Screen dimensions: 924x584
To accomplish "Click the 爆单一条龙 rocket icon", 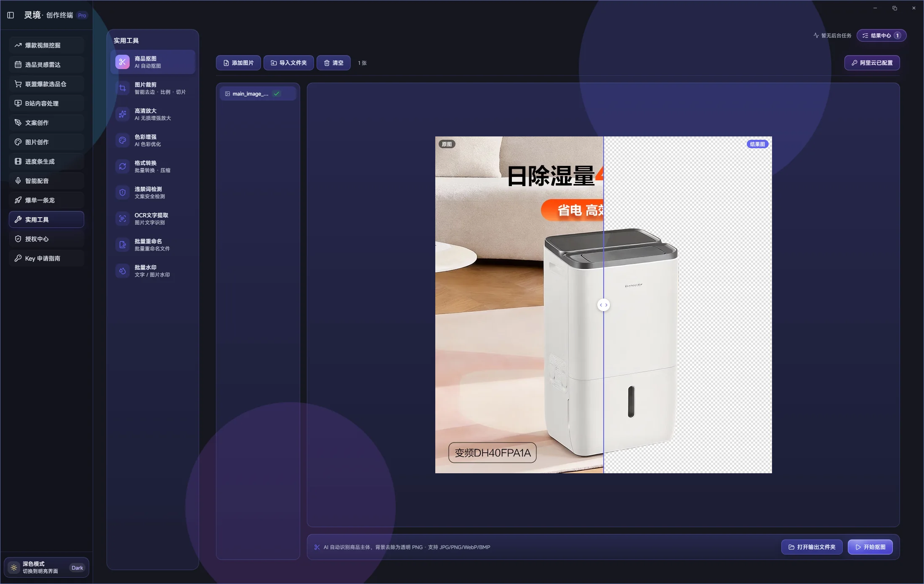I will (18, 200).
